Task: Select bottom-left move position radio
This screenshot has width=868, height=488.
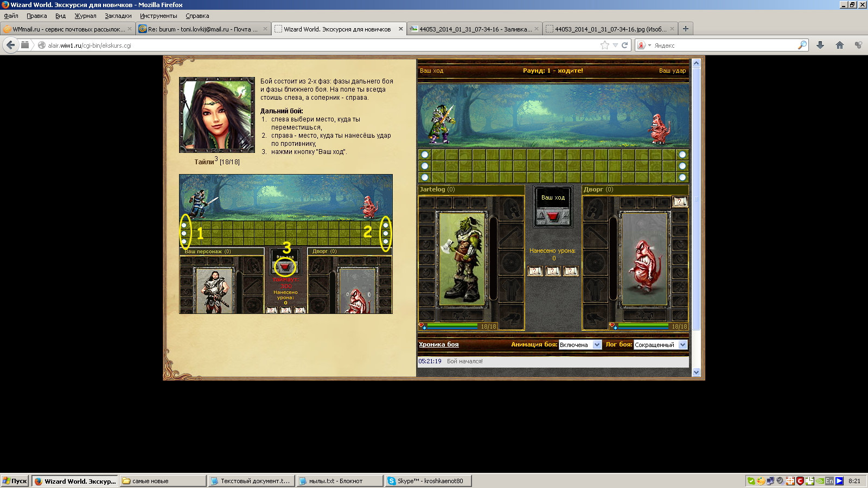Action: point(425,177)
